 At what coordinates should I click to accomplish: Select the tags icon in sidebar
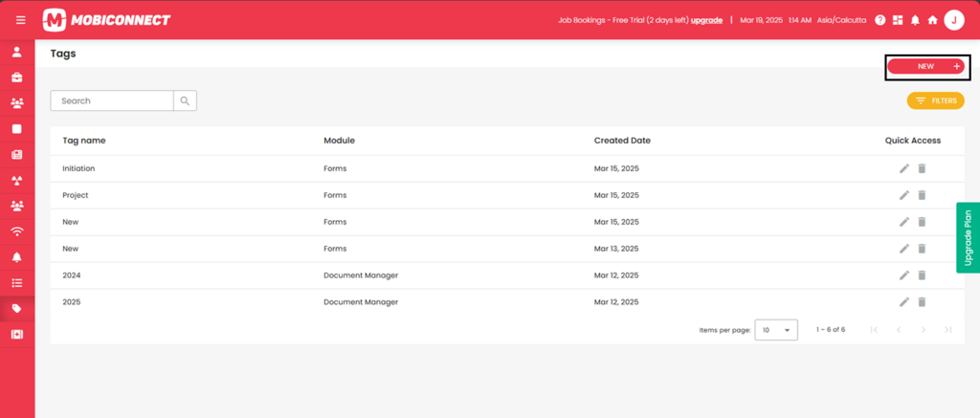pyautogui.click(x=17, y=309)
